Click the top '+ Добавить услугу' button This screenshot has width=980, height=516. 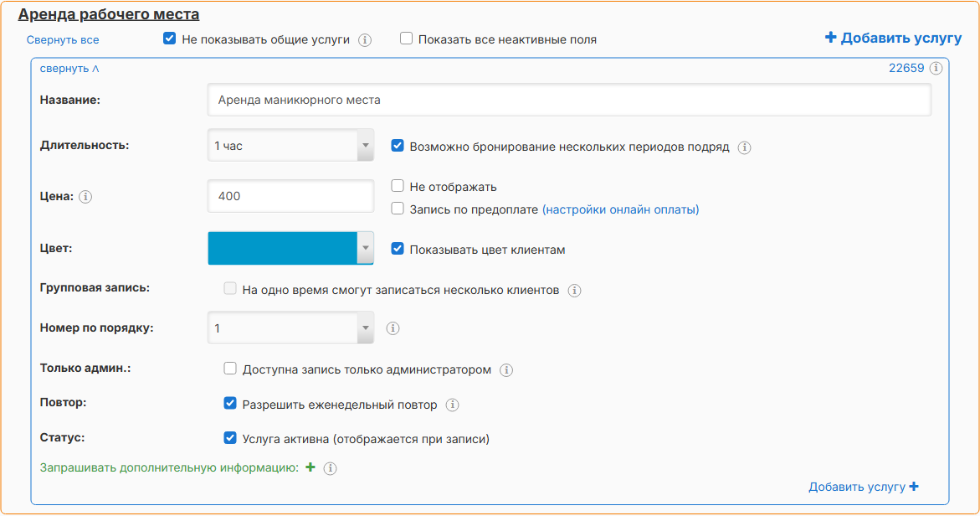click(893, 39)
